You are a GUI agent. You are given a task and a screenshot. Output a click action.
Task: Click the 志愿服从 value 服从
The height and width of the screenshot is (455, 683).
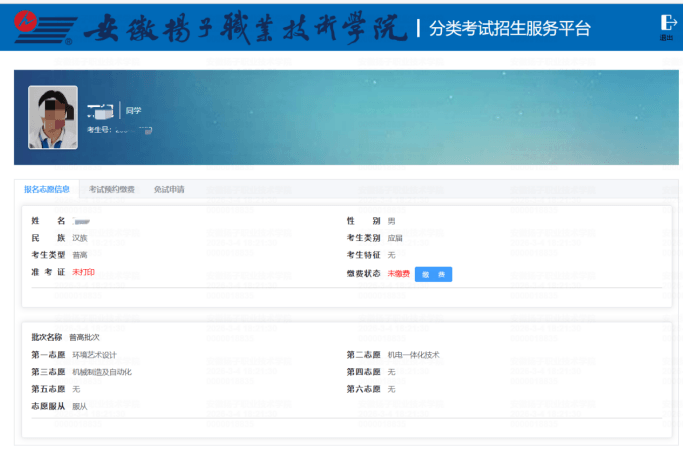click(80, 406)
